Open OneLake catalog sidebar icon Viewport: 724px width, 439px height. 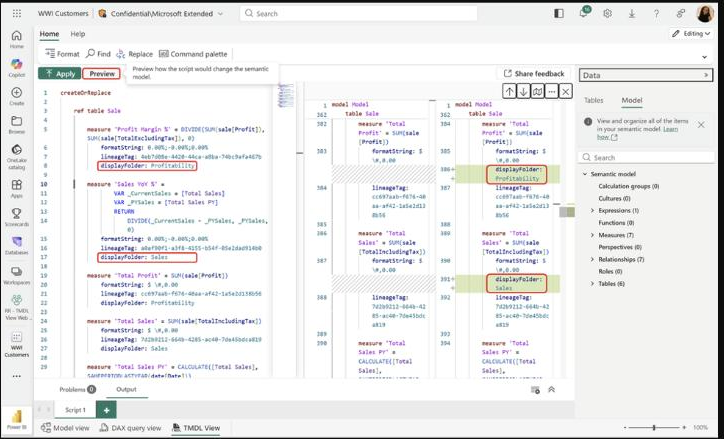coord(17,156)
